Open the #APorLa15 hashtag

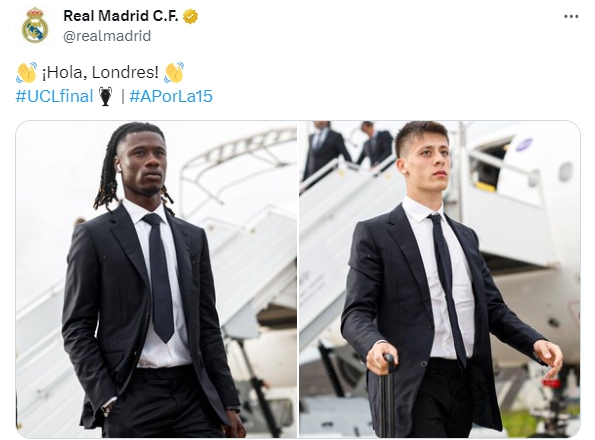(171, 96)
